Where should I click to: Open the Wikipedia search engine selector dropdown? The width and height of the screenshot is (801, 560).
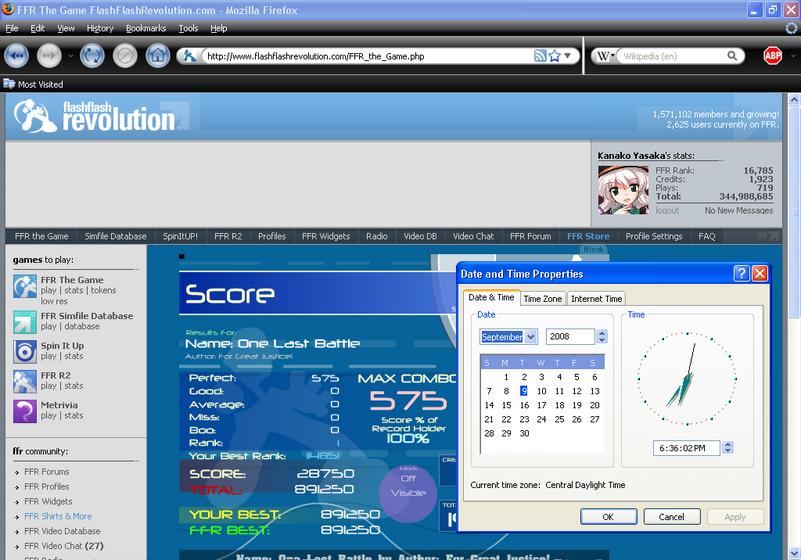coord(604,56)
